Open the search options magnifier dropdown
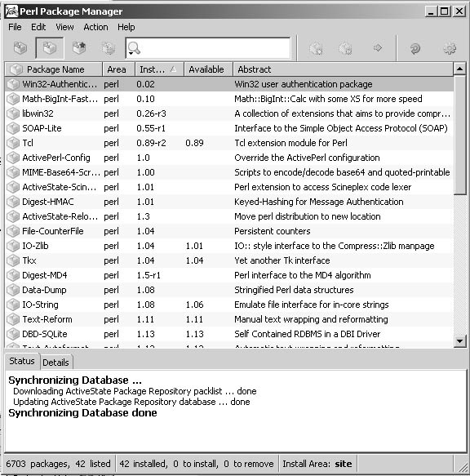Viewport: 470px width, 476px height. click(x=134, y=48)
